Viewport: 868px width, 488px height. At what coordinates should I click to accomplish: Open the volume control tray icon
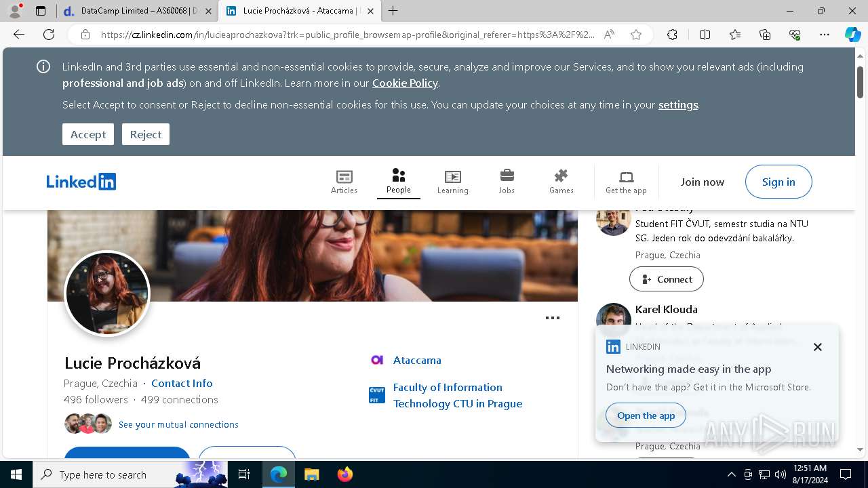pyautogui.click(x=780, y=474)
